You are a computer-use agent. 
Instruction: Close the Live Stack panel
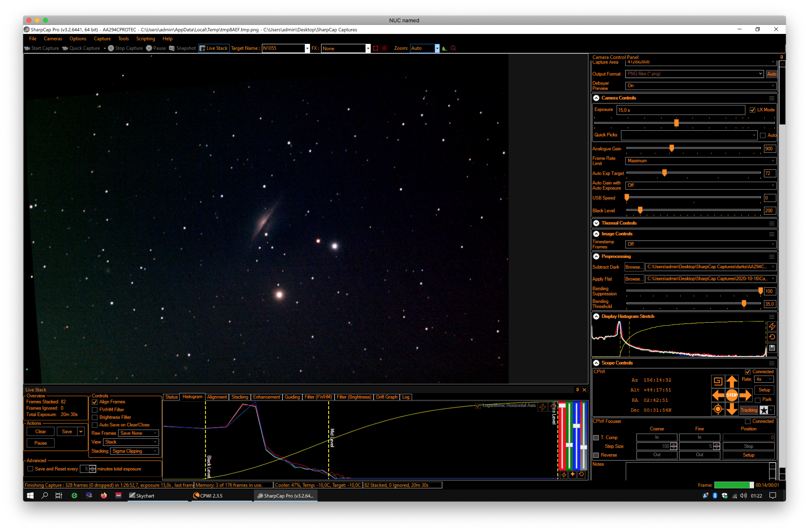[585, 390]
